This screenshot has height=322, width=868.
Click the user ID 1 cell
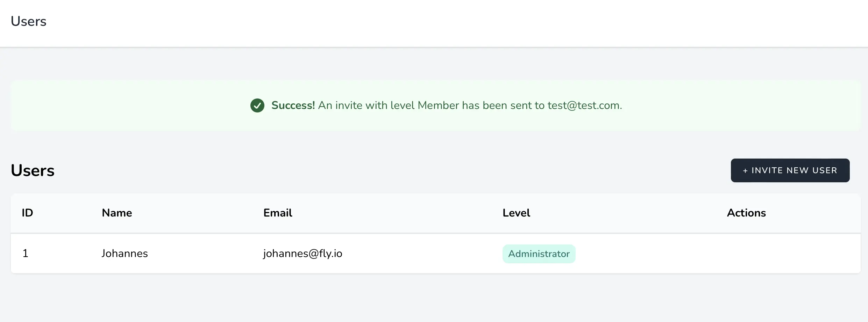[x=26, y=254]
